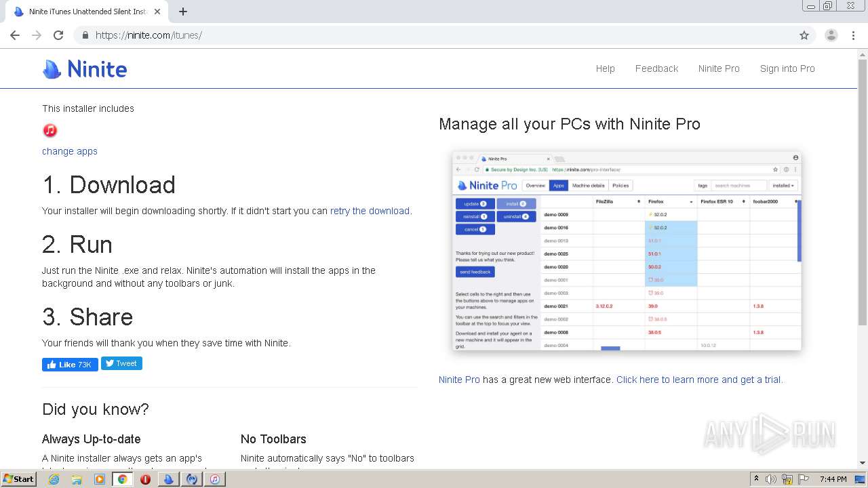868x488 pixels.
Task: Go back with the browser back arrow
Action: point(15,35)
